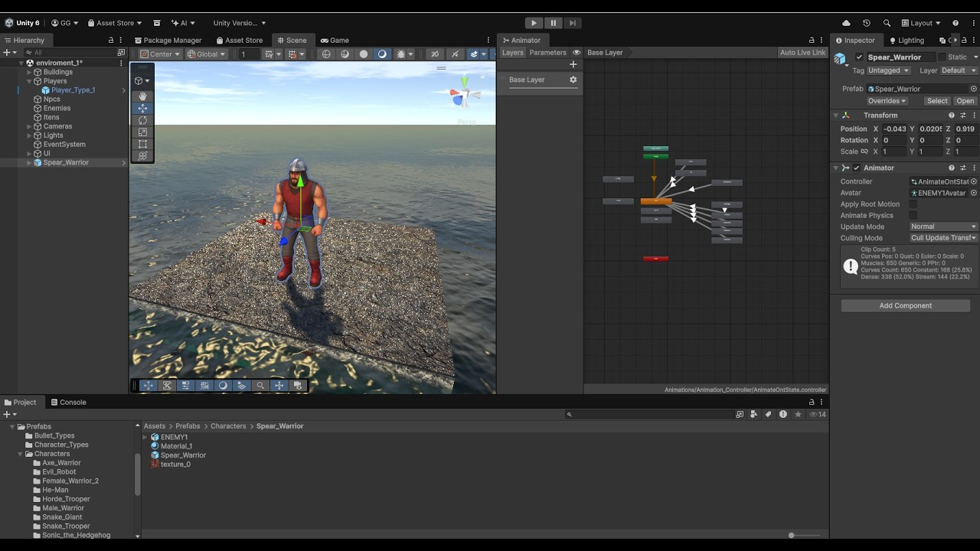Click the Play button
This screenshot has height=551, width=980.
point(534,23)
